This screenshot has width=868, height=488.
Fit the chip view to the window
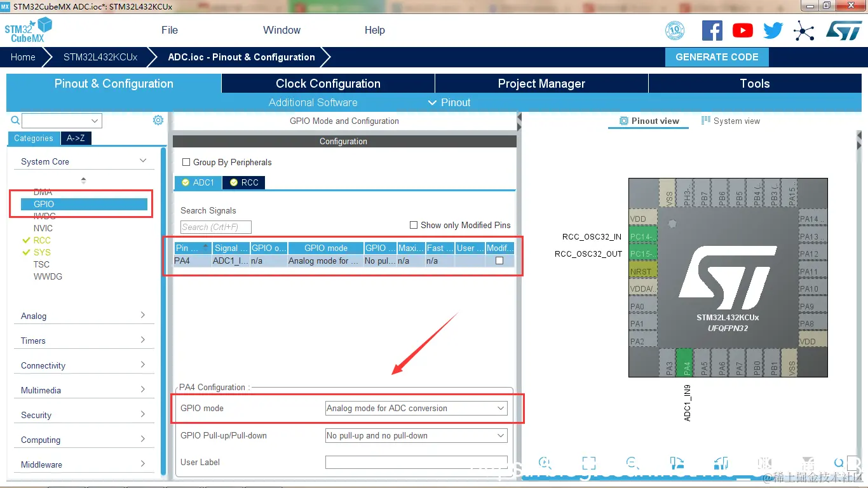589,463
